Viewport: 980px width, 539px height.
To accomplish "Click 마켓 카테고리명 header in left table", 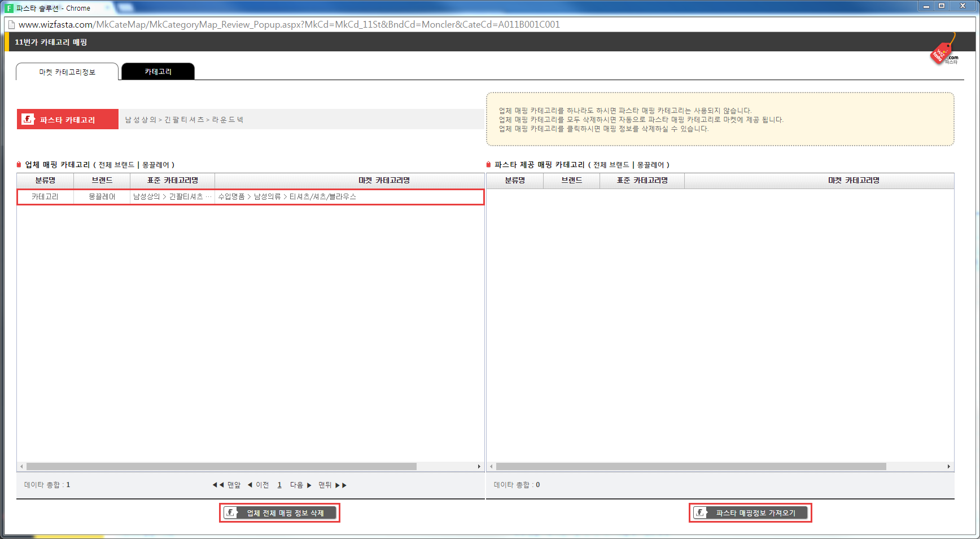I will [x=384, y=181].
